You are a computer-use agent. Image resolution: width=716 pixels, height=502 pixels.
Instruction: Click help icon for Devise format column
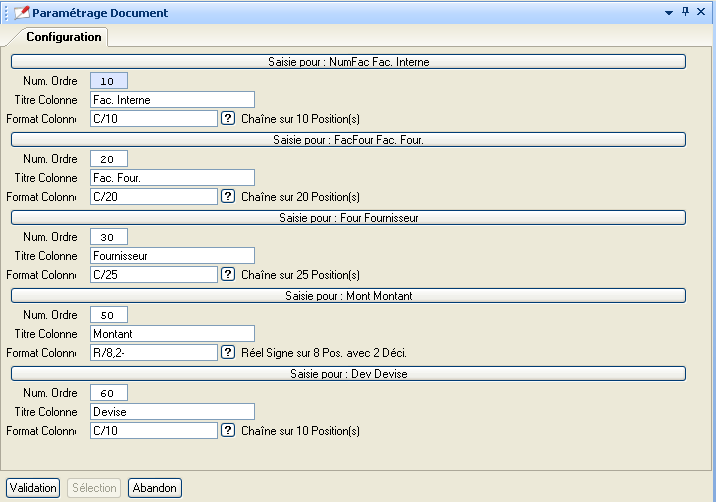click(228, 430)
